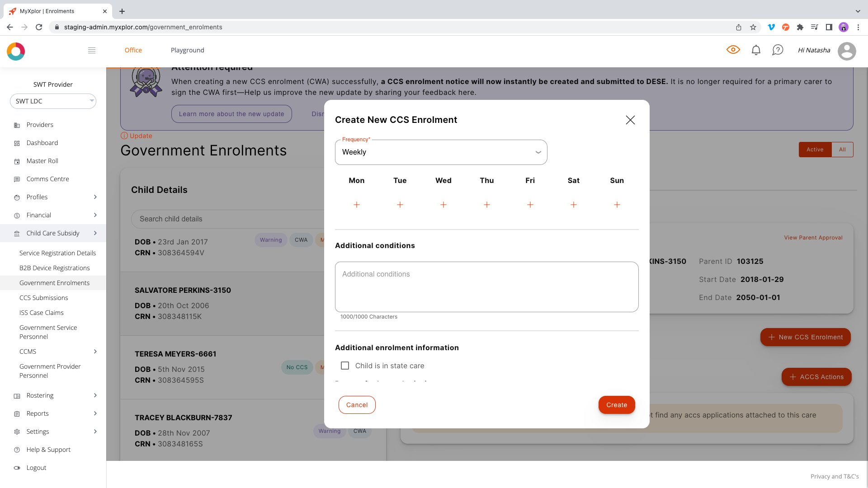
Task: Open the user avatar next to Hi Natasha
Action: [x=847, y=51]
